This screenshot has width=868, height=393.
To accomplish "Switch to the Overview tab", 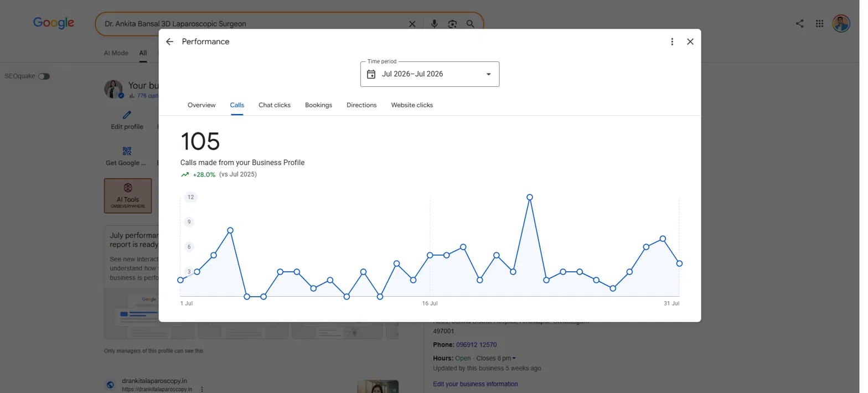I will 201,105.
